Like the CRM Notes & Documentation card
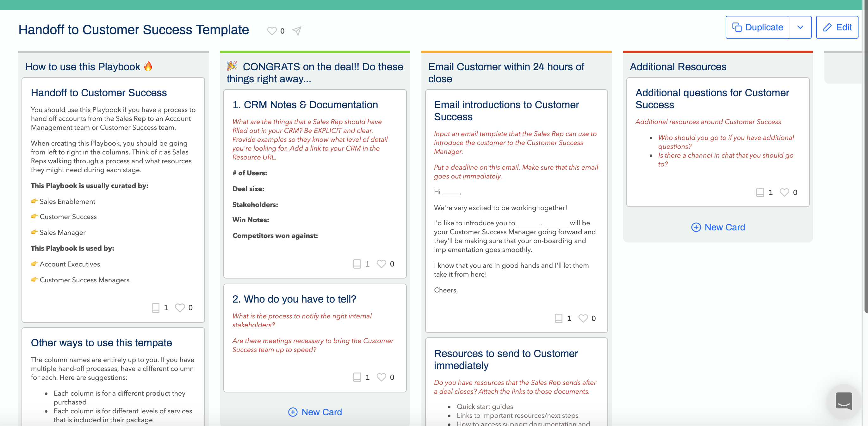 click(x=381, y=264)
